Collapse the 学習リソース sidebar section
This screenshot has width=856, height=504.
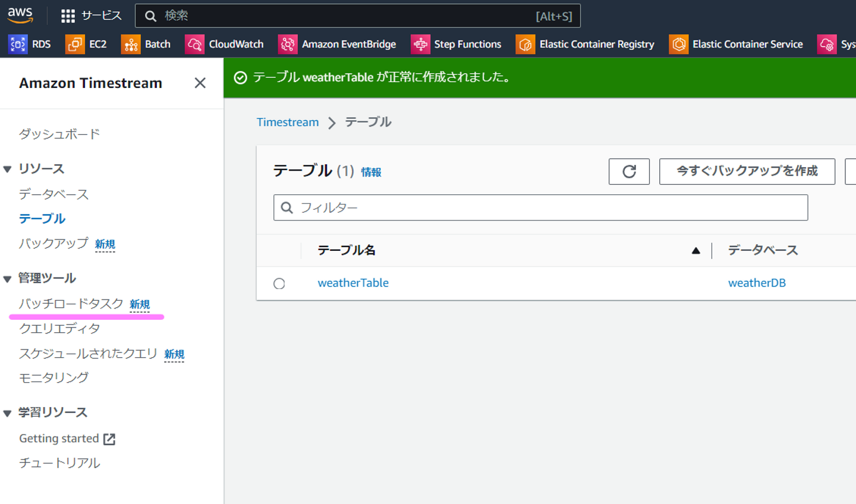point(8,413)
